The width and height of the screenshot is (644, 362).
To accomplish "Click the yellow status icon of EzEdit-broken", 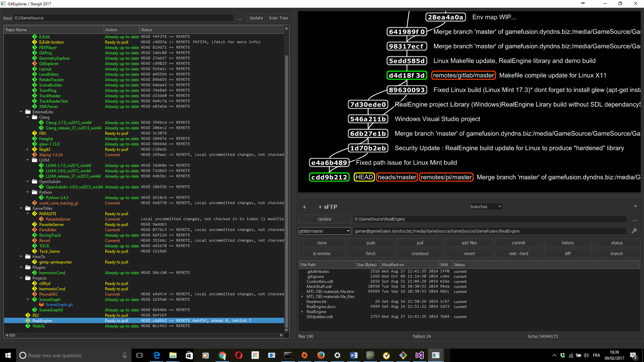I will coord(35,42).
